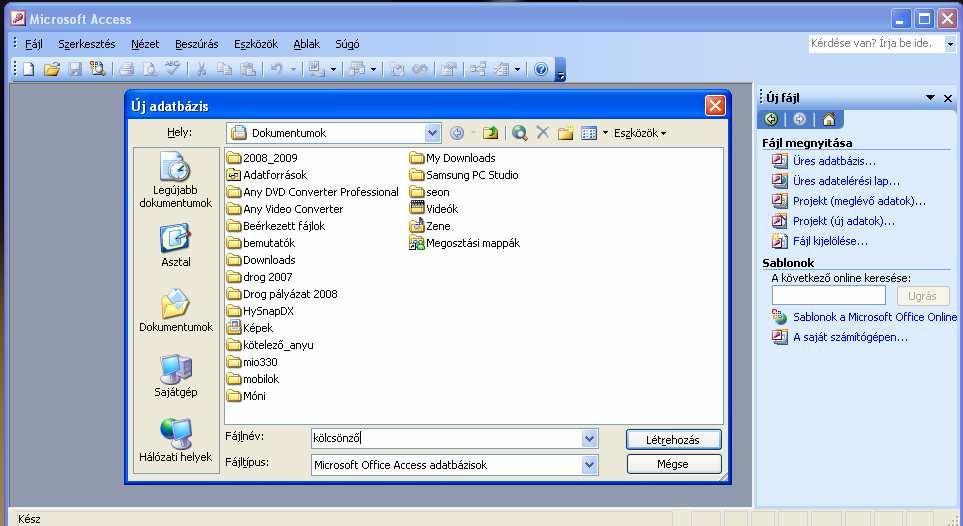
Task: Click Fájl kijelölése link
Action: [830, 241]
